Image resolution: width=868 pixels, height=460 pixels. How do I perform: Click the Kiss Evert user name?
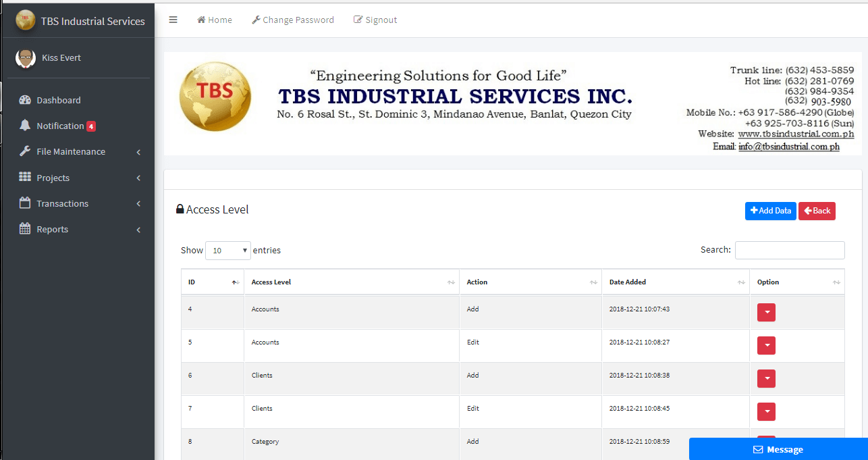tap(61, 58)
